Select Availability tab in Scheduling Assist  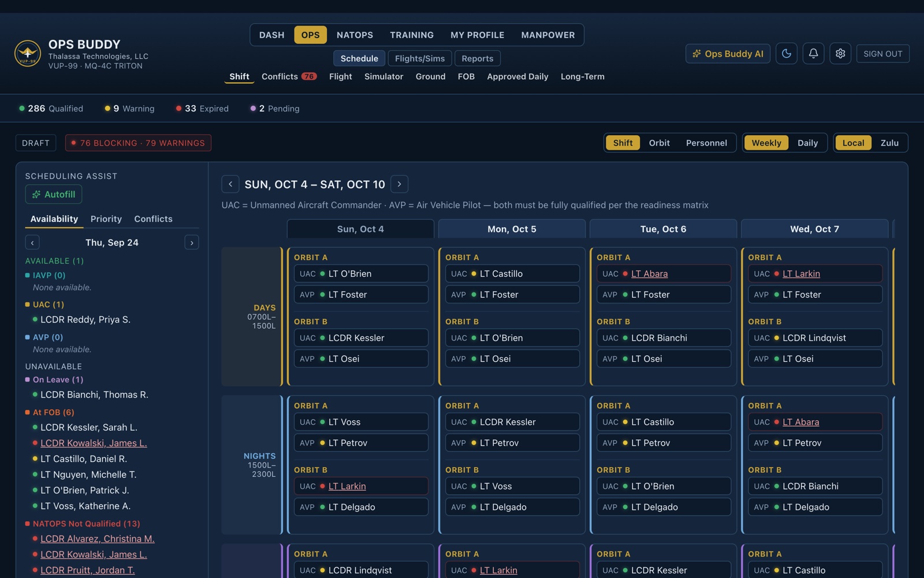pos(54,219)
